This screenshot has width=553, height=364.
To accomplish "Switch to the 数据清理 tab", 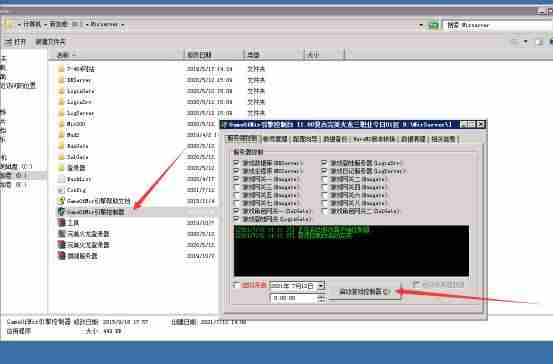I will [413, 139].
